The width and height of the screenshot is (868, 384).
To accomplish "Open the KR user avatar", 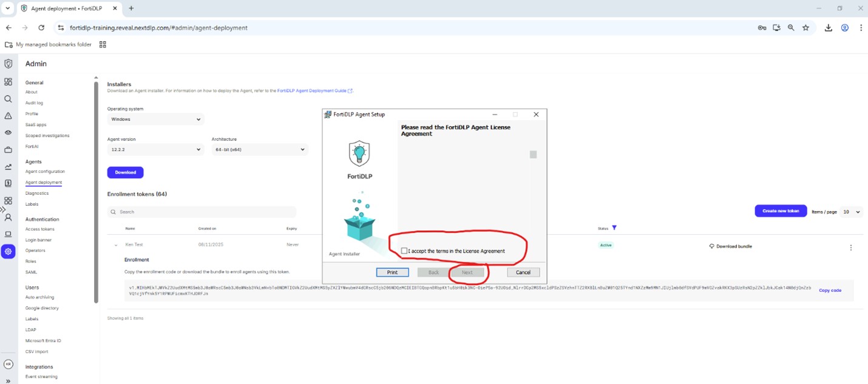I will point(8,365).
